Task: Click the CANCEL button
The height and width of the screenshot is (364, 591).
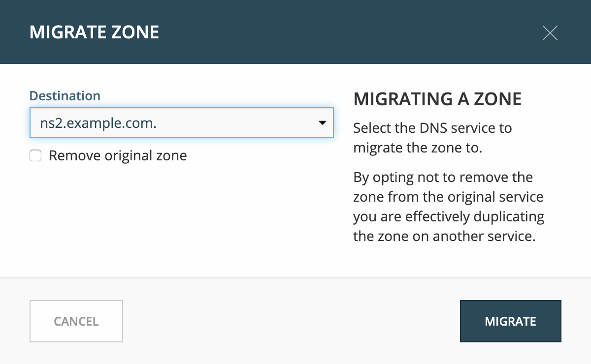Action: click(76, 321)
